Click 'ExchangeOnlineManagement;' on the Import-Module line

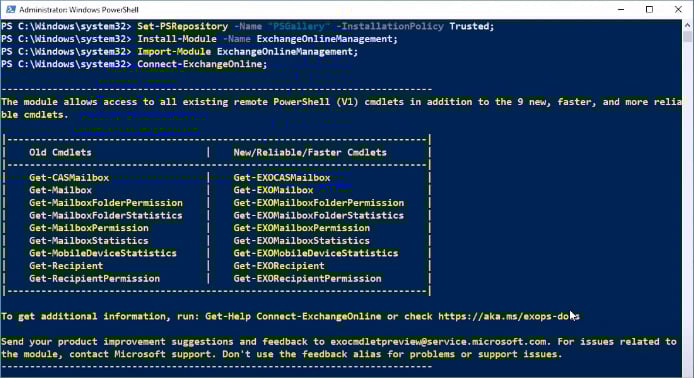(287, 52)
